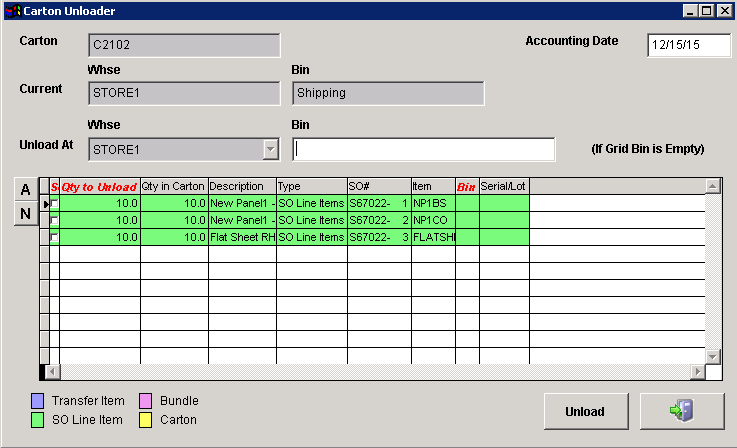
Task: Click the pink Bundle color swatch
Action: tap(143, 401)
